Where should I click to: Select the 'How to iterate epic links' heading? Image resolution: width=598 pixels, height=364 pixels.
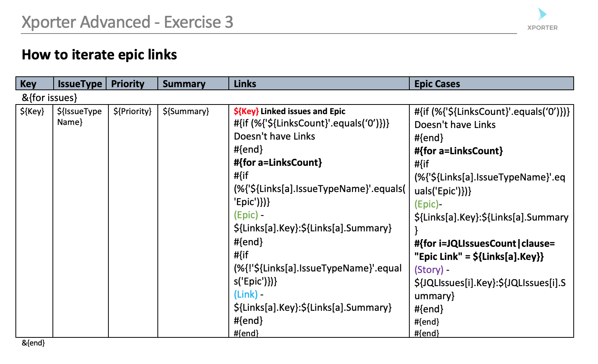click(x=99, y=55)
